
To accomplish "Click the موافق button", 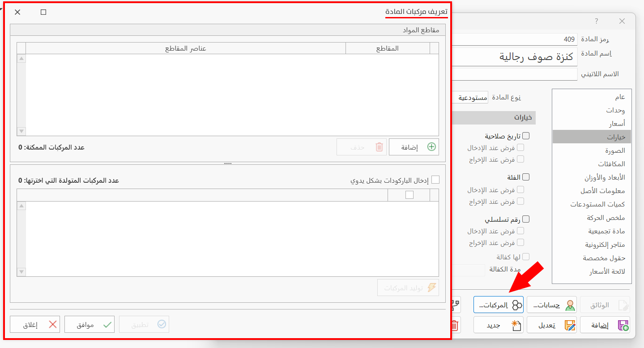I will coord(90,325).
